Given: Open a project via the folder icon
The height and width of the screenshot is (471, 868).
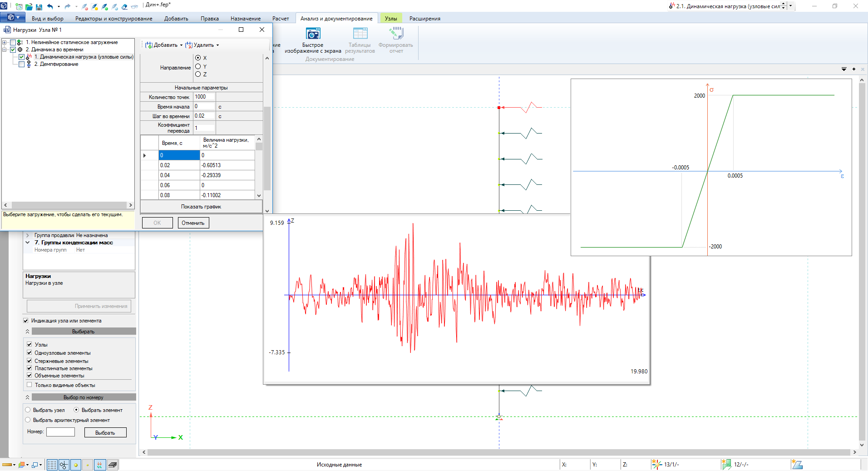Looking at the screenshot, I should [x=29, y=7].
